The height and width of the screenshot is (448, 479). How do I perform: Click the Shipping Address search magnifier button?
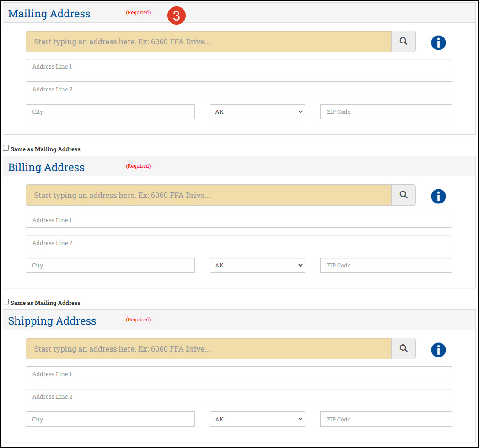[x=403, y=348]
